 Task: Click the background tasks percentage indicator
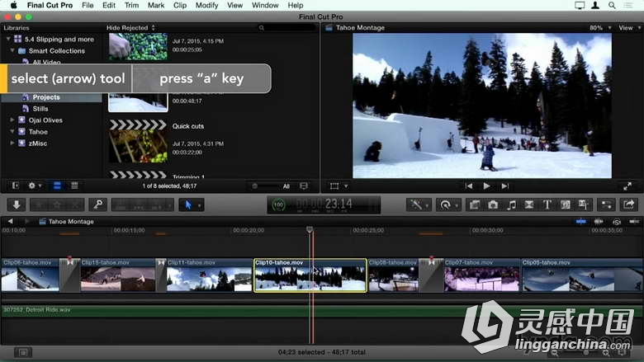(278, 205)
